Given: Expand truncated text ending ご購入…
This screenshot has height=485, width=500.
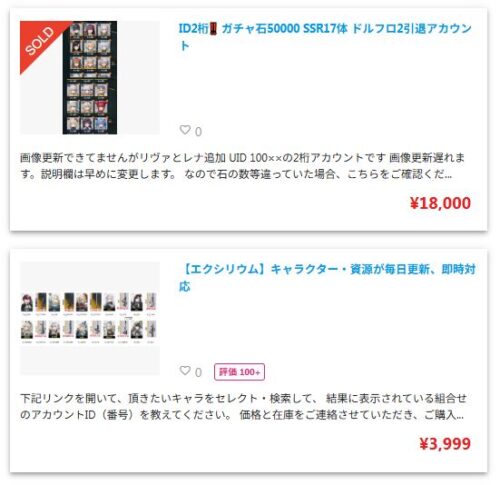Looking at the screenshot, I should tap(460, 415).
